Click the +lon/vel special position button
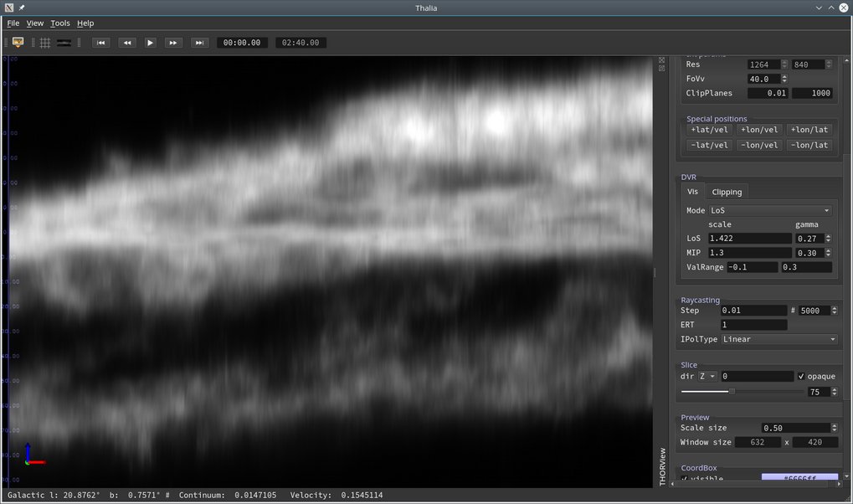Screen dimensions: 853x504 (759, 130)
